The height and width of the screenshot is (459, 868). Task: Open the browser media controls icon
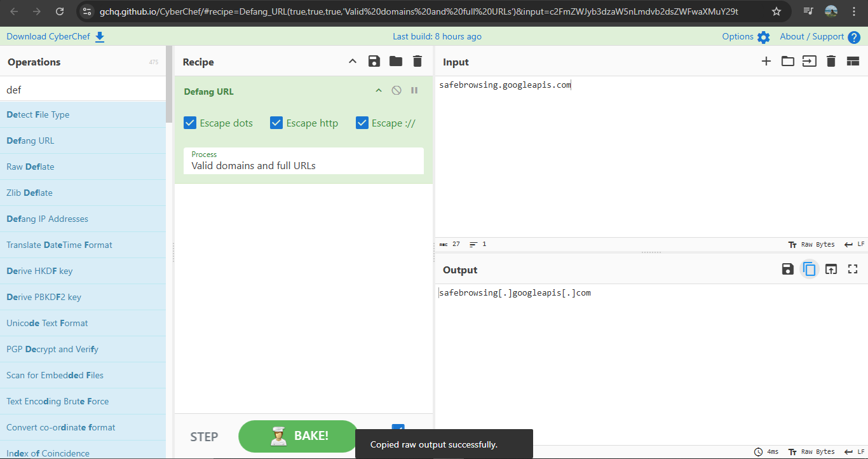pyautogui.click(x=808, y=11)
